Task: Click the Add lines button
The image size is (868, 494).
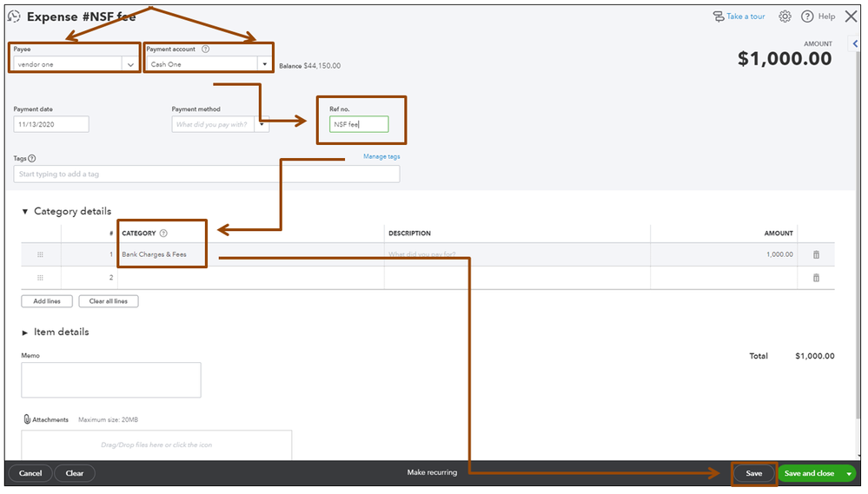Action: coord(47,301)
